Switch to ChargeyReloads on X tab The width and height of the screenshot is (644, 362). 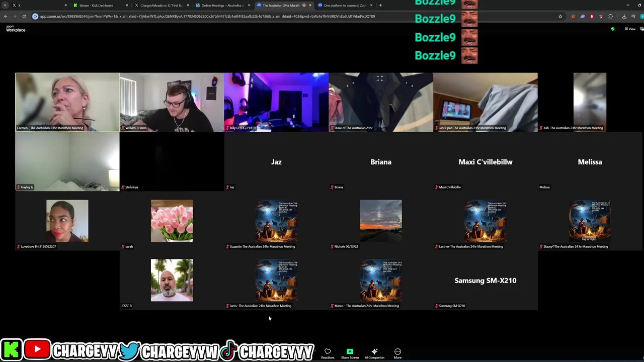[161, 5]
